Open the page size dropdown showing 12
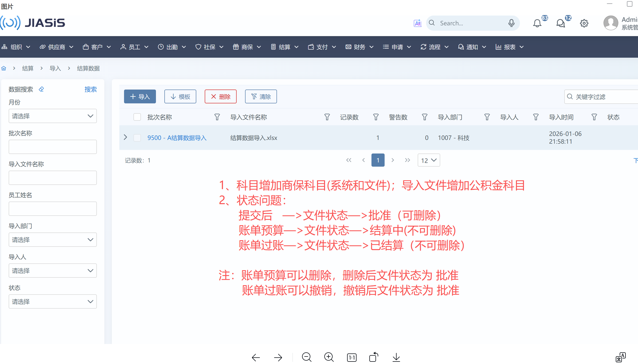 click(429, 160)
